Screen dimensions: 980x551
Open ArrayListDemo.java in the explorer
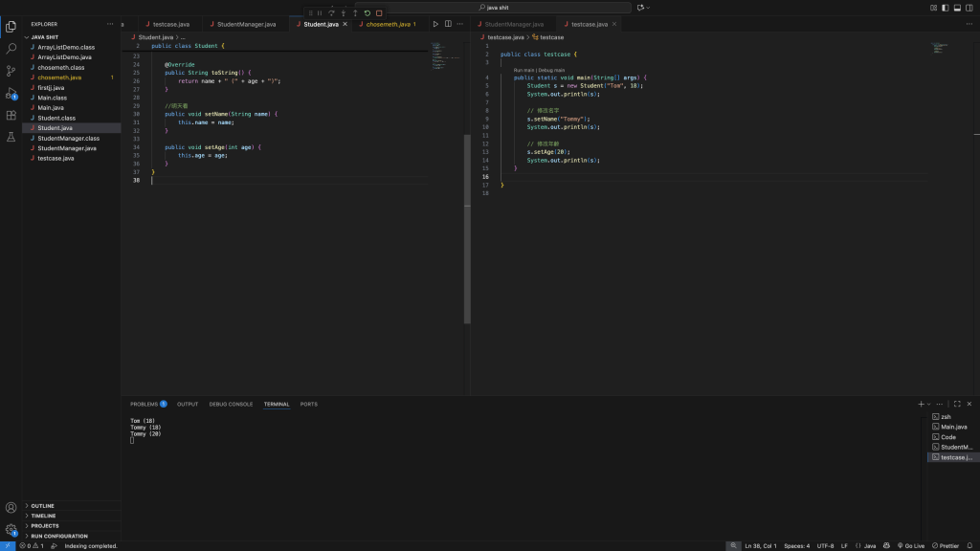(x=64, y=56)
